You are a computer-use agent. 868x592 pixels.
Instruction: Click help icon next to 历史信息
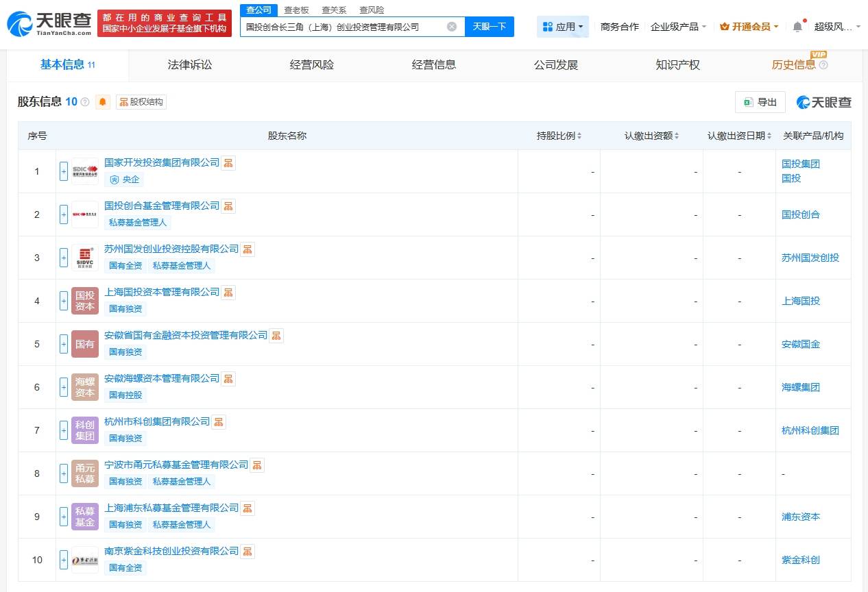(823, 65)
